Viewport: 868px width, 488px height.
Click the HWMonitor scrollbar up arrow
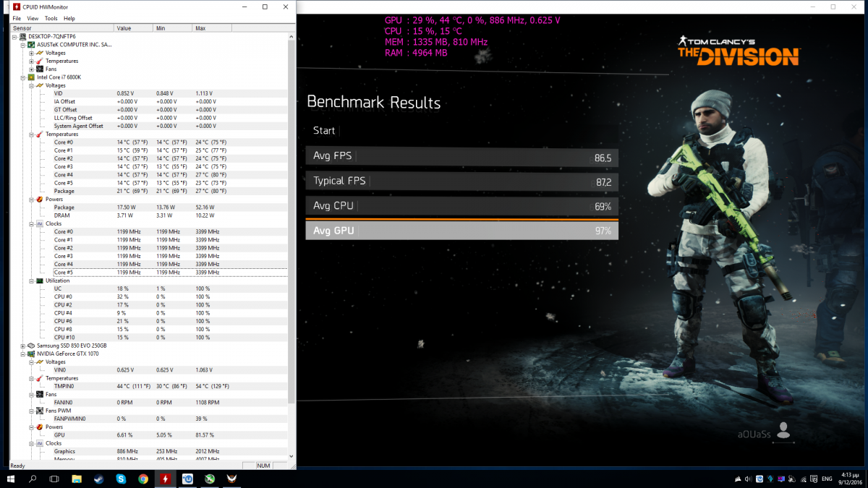pos(291,36)
